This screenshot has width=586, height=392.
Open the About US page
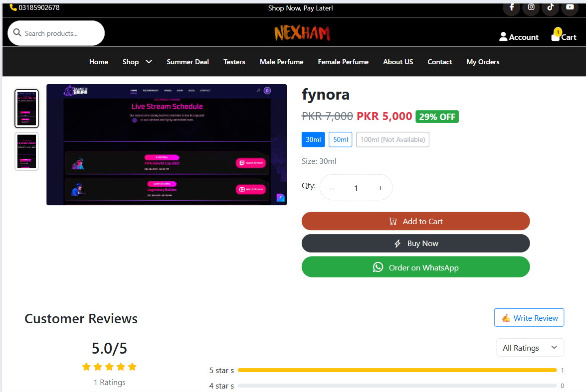(398, 62)
